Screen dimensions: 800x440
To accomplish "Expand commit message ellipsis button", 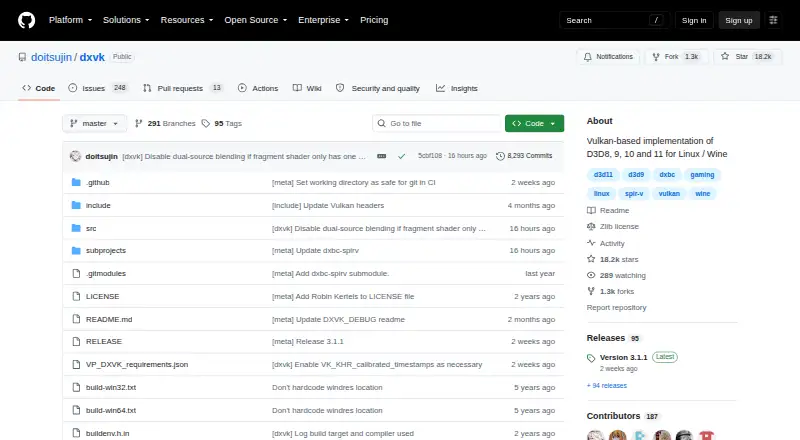I will (x=382, y=156).
